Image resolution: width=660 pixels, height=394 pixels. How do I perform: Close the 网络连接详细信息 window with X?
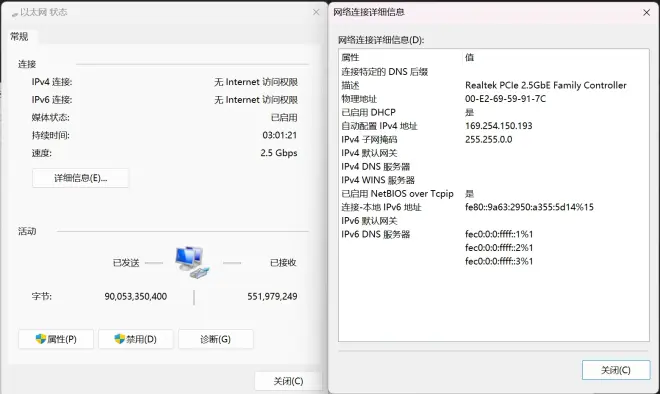click(x=647, y=13)
